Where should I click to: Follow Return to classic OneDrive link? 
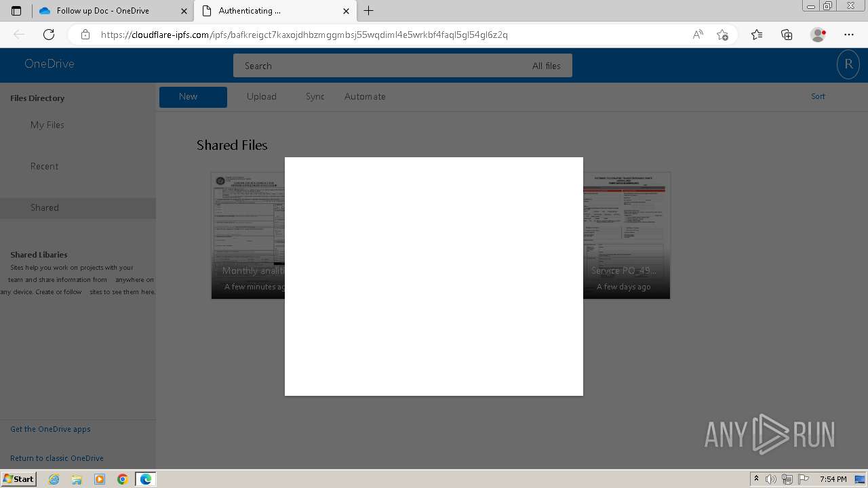pos(57,458)
